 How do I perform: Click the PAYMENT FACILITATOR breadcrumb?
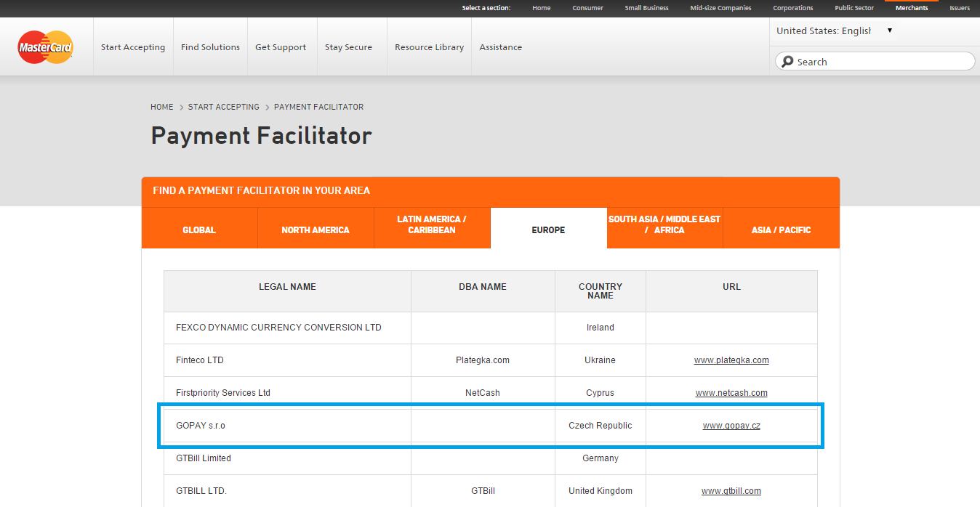pos(319,107)
